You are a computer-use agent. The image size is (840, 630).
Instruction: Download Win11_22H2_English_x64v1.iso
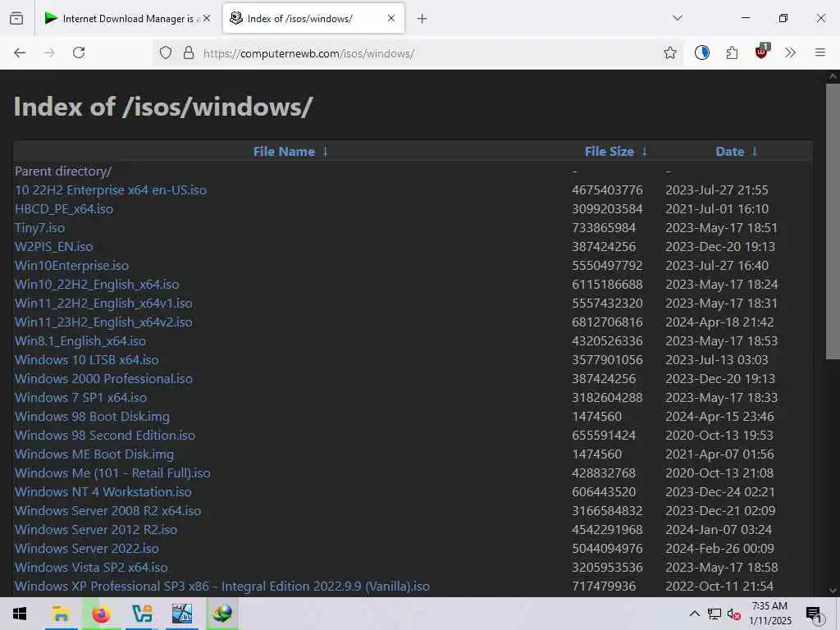point(103,304)
